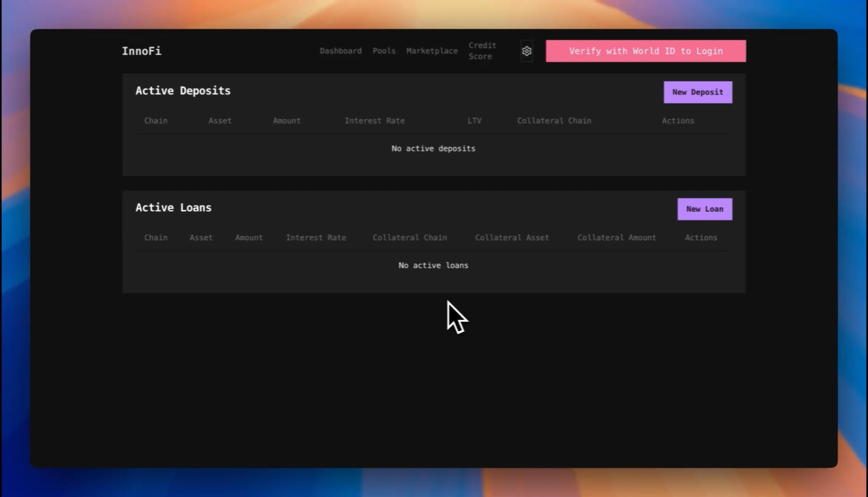Click the loans Actions column header

coord(701,237)
